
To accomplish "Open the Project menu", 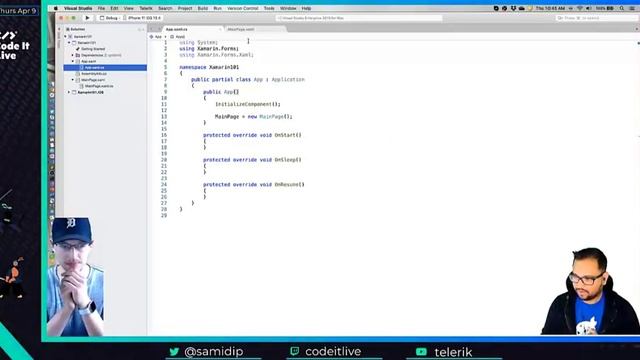I will tap(185, 8).
